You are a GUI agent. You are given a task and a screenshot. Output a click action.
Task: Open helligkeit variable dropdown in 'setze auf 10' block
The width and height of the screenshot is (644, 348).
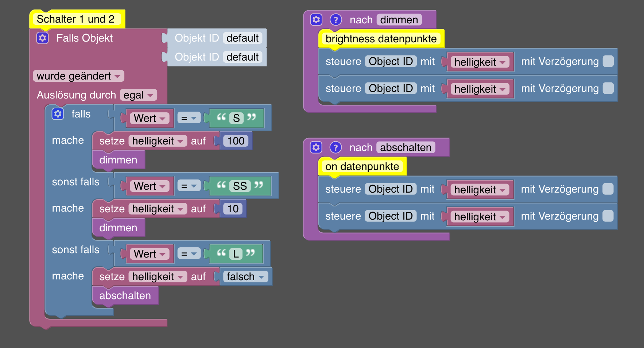(x=158, y=209)
